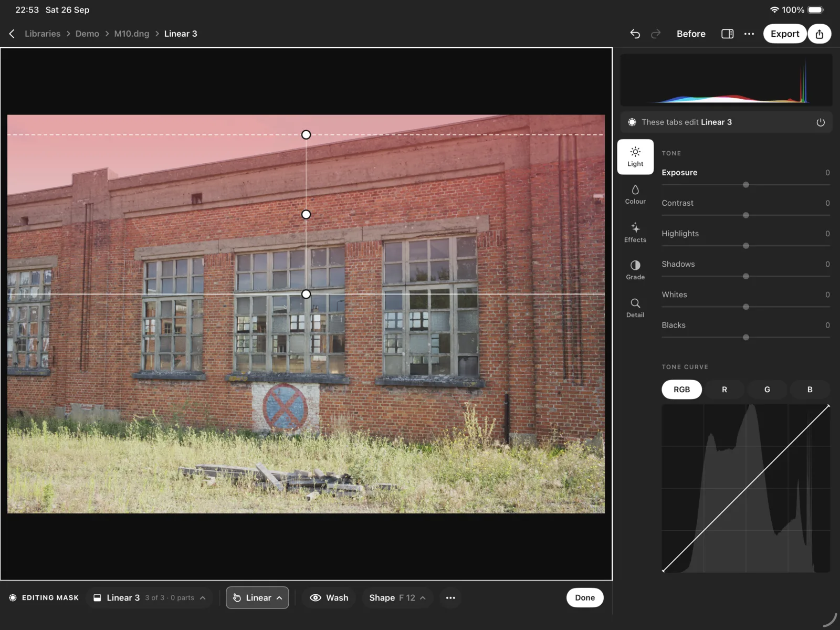Toggle the Linear 3 adjustments power button
Viewport: 840px width, 630px height.
pos(821,122)
